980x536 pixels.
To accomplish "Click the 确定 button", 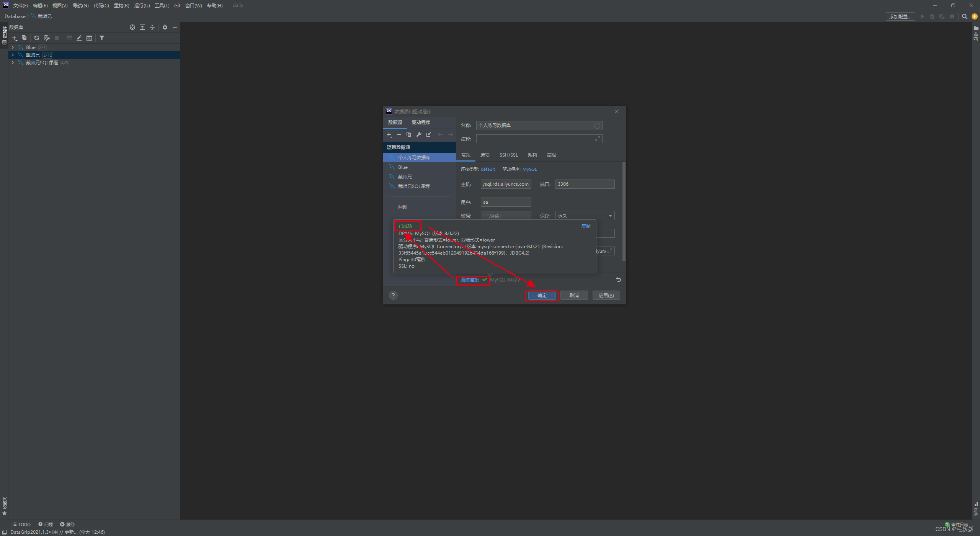I will click(x=542, y=295).
